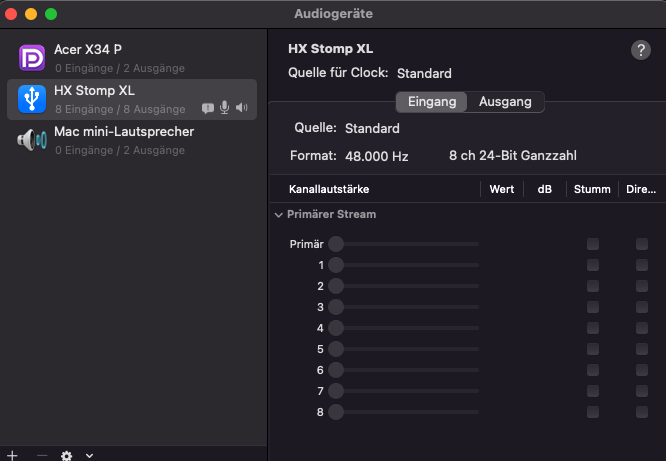Select the Acer X34 P DisplayPort icon
The image size is (666, 461).
32,58
